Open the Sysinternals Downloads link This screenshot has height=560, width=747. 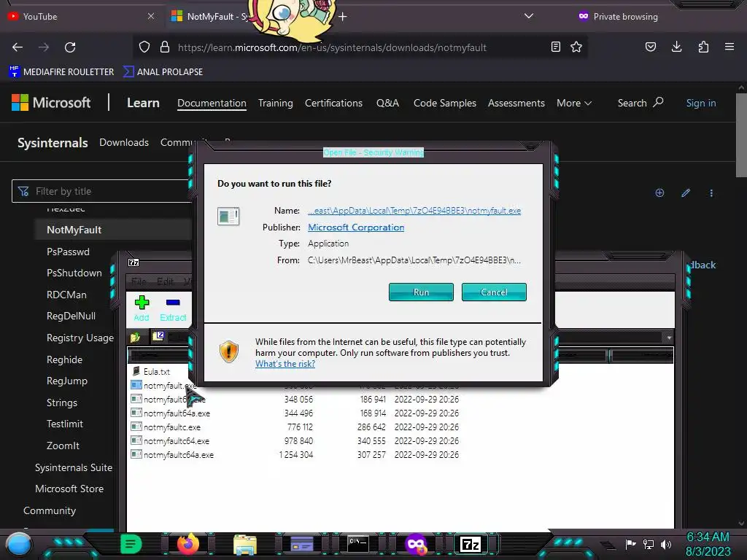coord(124,142)
